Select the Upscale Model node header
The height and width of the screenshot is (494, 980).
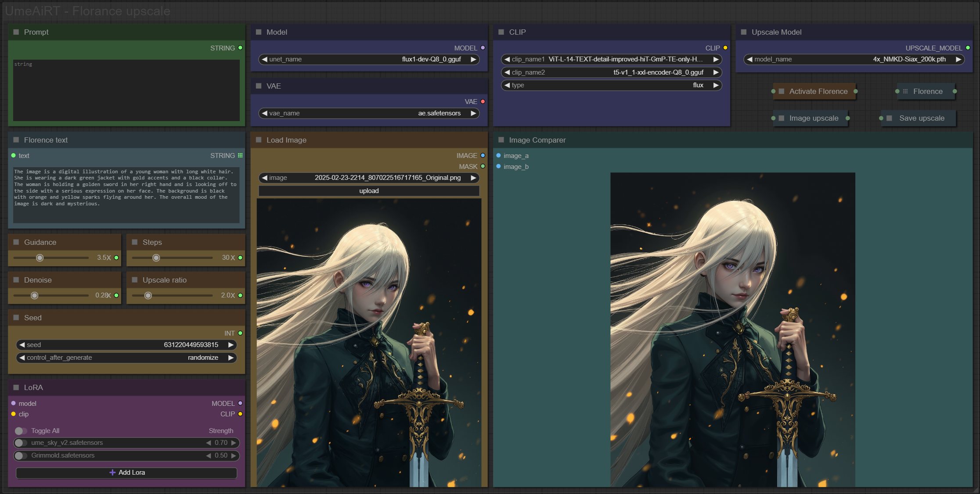pos(776,32)
